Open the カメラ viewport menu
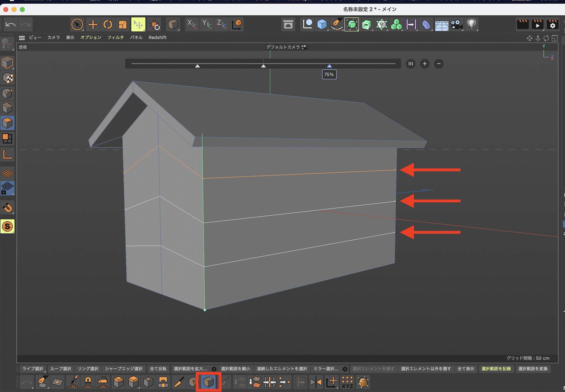The height and width of the screenshot is (392, 565). 53,38
